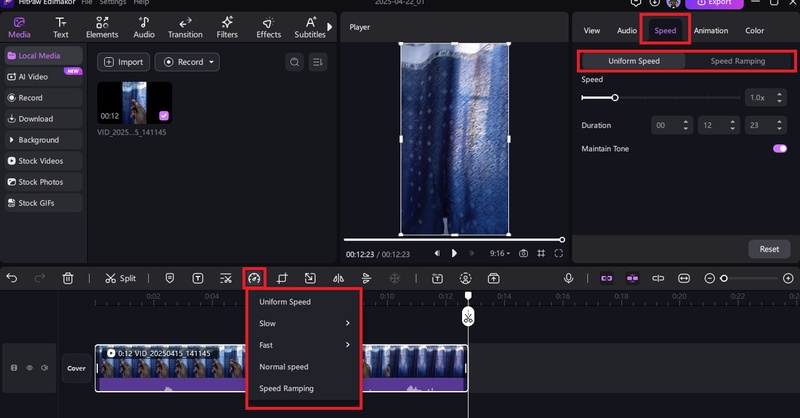Play the video in Player
Image resolution: width=800 pixels, height=418 pixels.
pyautogui.click(x=454, y=253)
